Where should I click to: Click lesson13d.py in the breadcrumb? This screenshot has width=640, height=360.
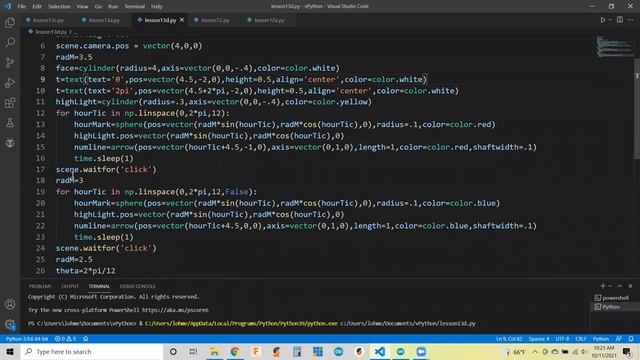click(51, 31)
